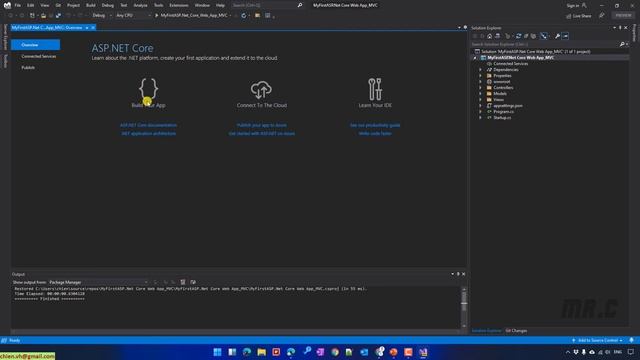
Task: Click the search magnifier icon in title bar
Action: pos(300,5)
